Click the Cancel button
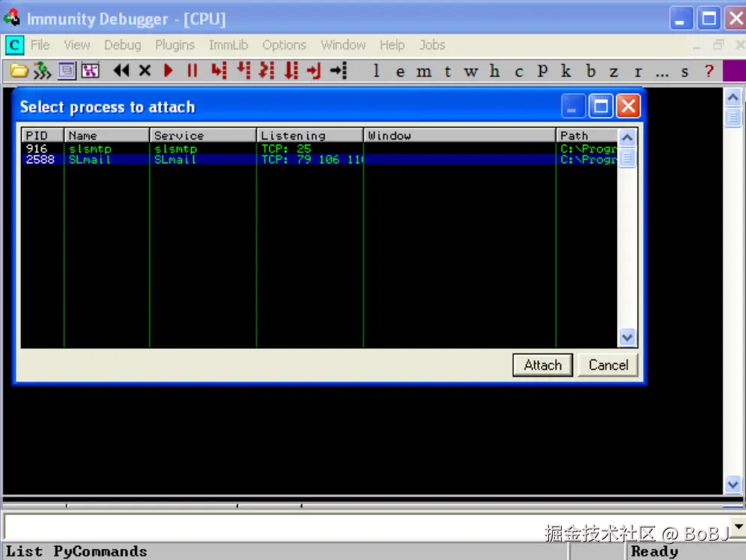 click(x=608, y=365)
